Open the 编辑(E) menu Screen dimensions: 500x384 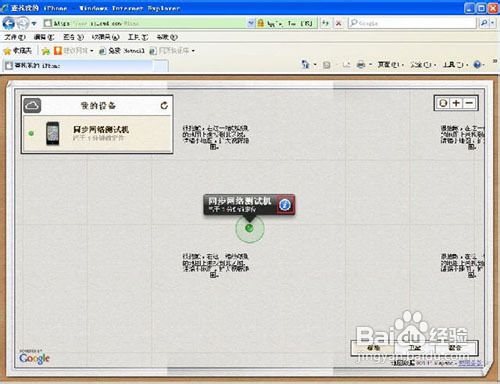coord(44,37)
